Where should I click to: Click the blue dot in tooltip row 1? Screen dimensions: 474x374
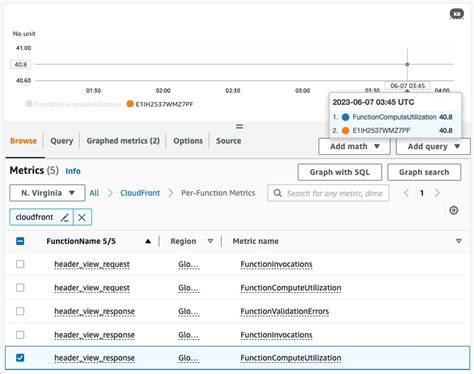click(x=345, y=117)
